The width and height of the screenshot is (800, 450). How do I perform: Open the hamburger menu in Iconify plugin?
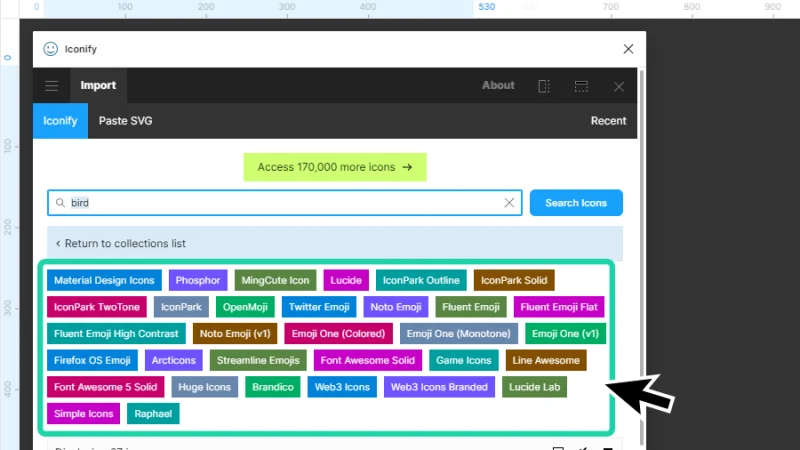52,86
